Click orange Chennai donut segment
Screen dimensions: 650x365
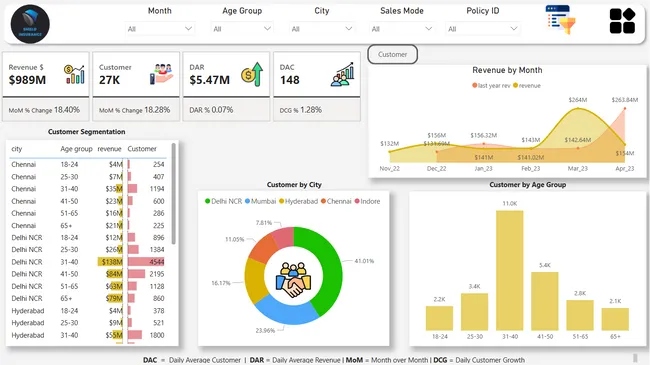point(263,249)
